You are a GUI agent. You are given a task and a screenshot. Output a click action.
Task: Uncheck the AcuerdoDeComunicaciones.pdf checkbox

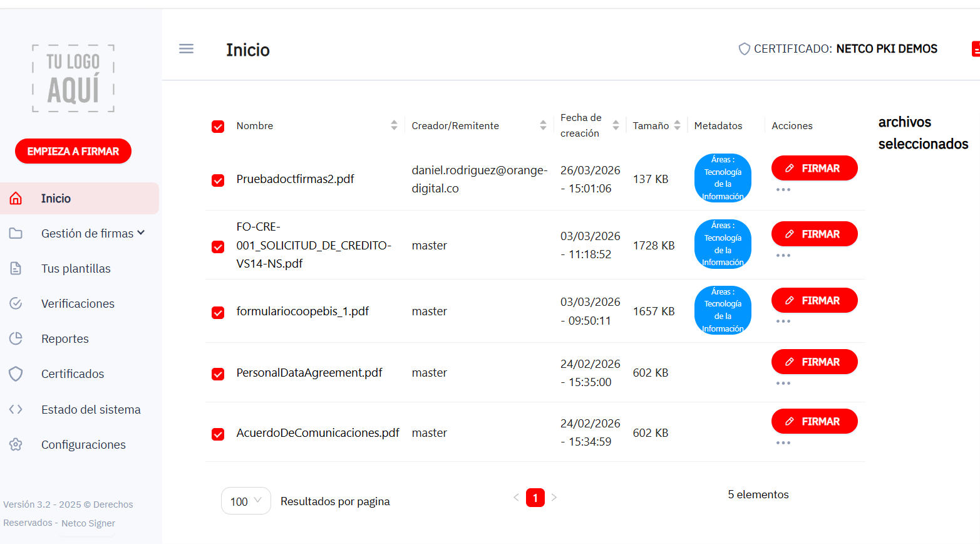[218, 434]
